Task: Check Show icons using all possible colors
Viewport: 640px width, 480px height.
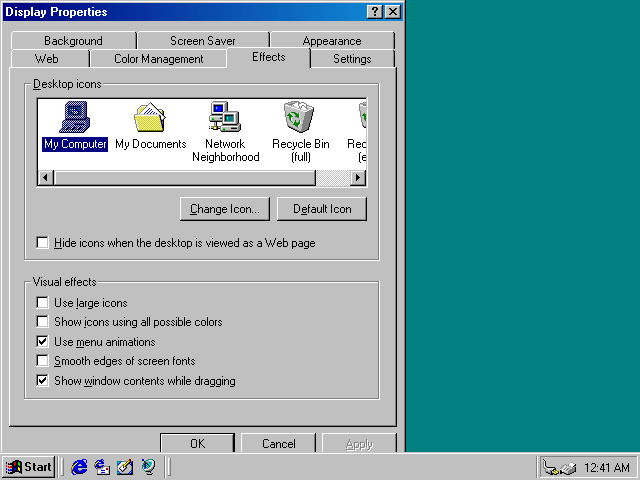Action: click(x=42, y=322)
